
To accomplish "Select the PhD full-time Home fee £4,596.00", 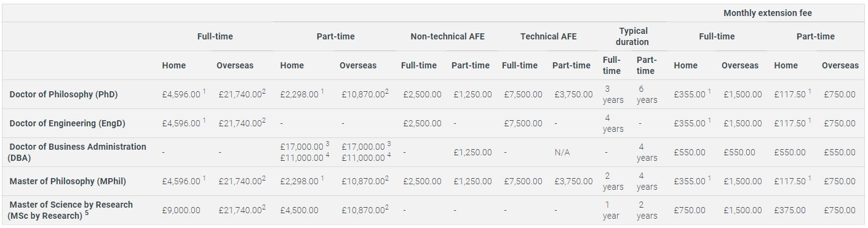I will [x=181, y=94].
